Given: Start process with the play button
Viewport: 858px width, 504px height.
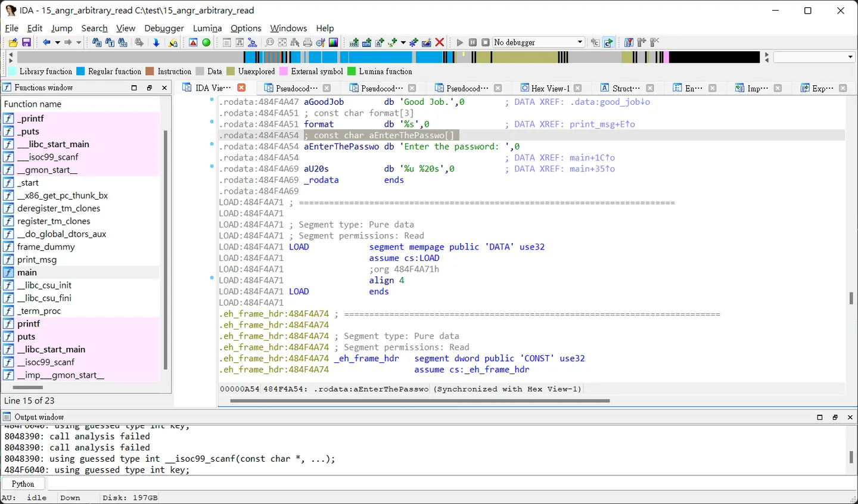Looking at the screenshot, I should point(459,42).
